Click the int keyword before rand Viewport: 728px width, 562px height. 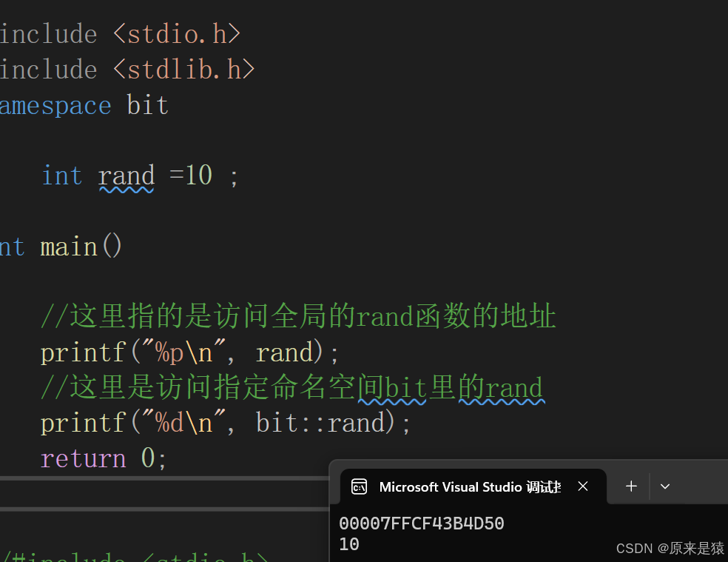(61, 175)
